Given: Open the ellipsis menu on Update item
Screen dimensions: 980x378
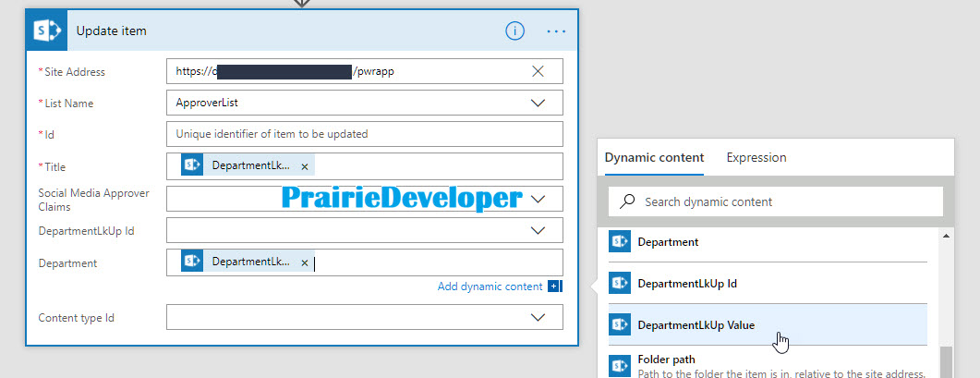Looking at the screenshot, I should 556,30.
